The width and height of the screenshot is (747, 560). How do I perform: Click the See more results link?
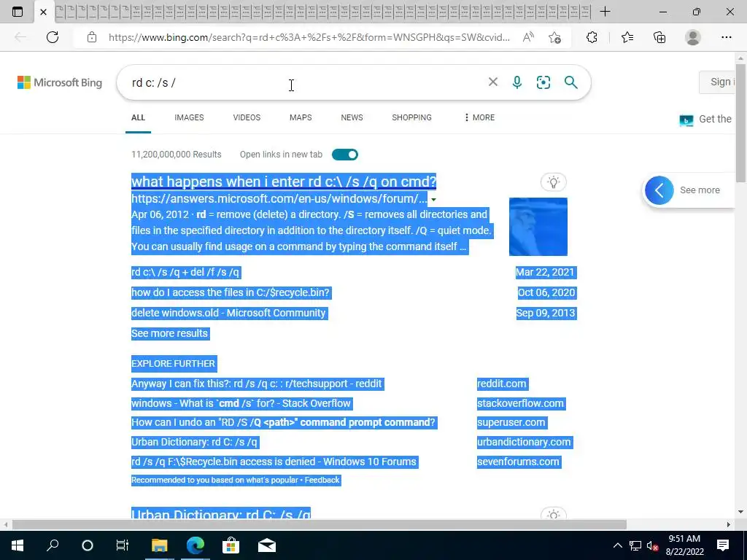[x=170, y=333]
